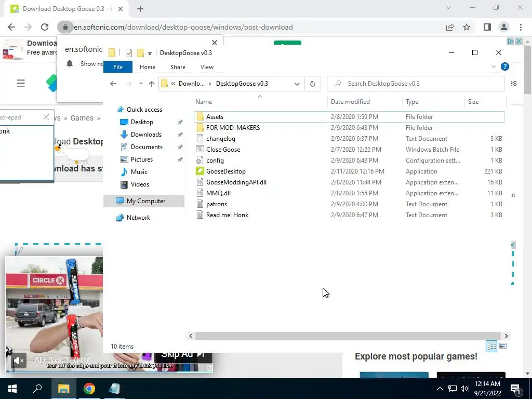This screenshot has height=399, width=532.
Task: Click the Explorer horizontal scrollbar
Action: [x=348, y=336]
